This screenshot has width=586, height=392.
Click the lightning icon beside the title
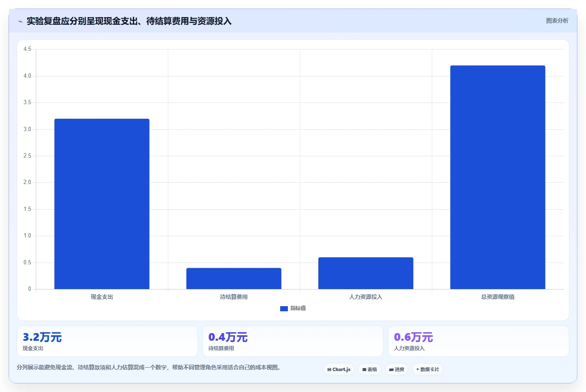point(20,21)
